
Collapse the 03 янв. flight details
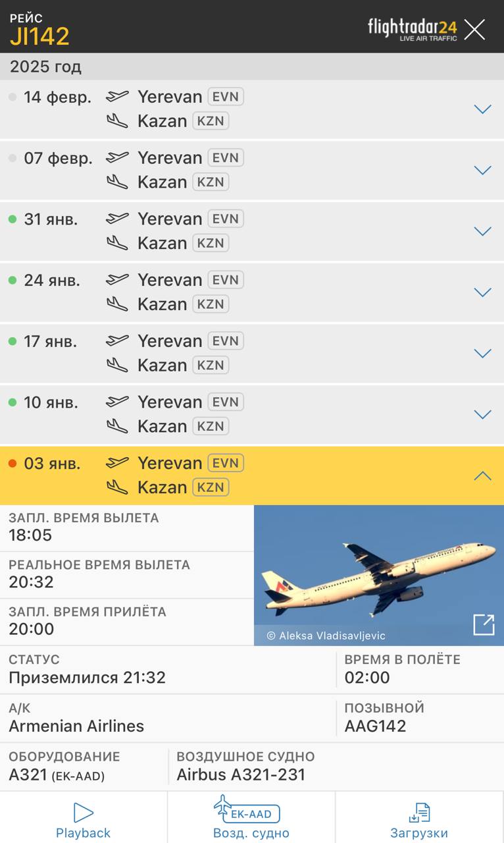483,476
